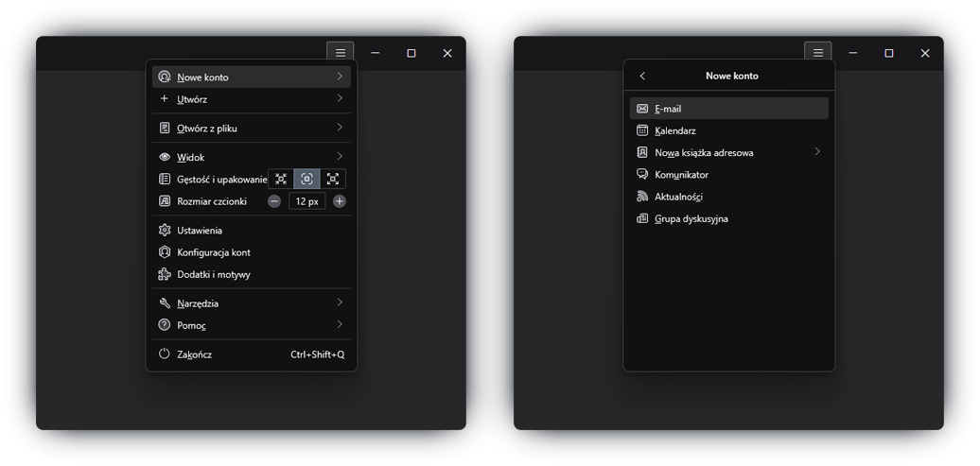Image resolution: width=980 pixels, height=466 pixels.
Task: Open the Pomoc menu entry
Action: (x=191, y=325)
